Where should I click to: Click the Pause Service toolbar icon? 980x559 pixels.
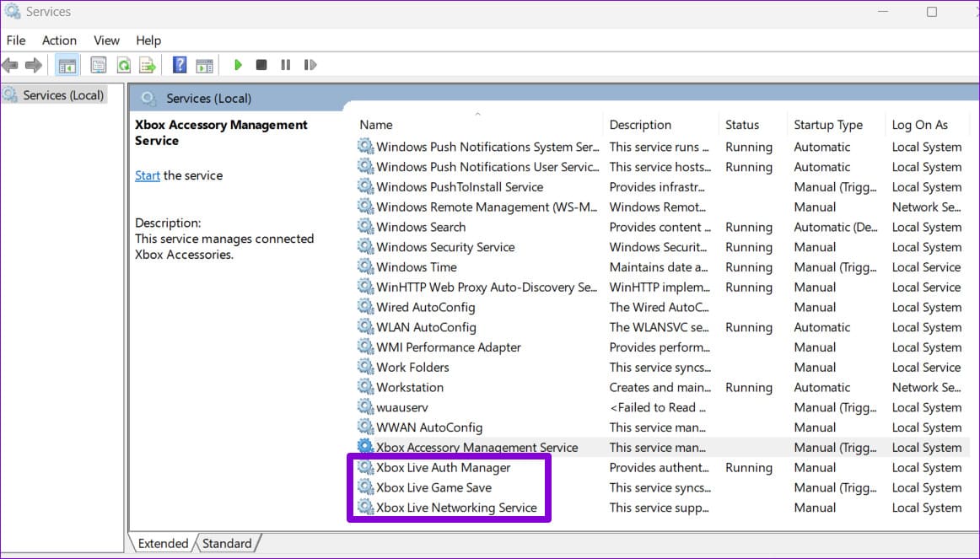(x=286, y=64)
